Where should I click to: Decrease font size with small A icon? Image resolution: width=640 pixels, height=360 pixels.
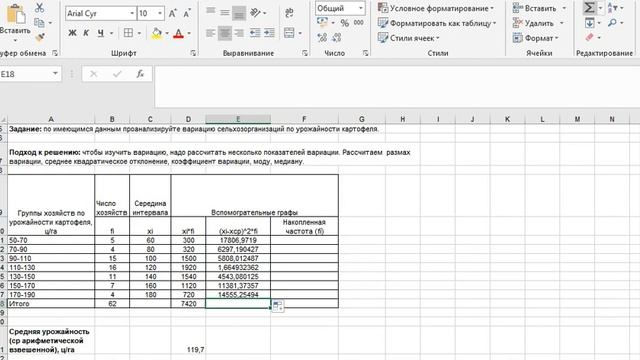click(187, 13)
